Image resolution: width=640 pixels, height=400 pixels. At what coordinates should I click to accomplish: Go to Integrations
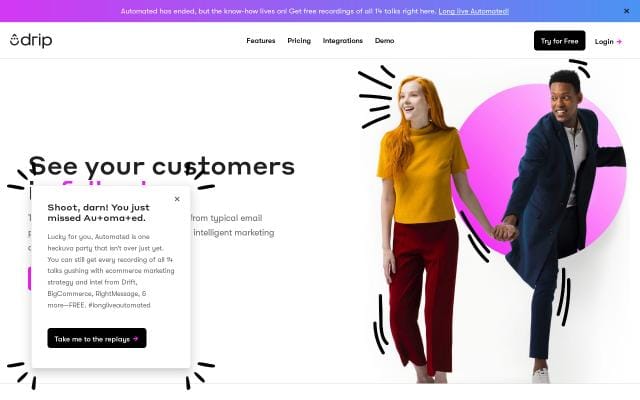[342, 41]
